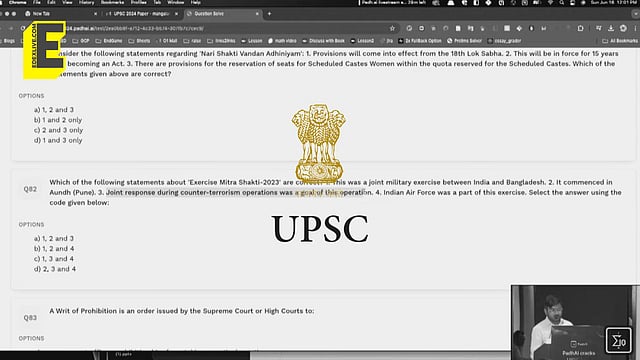This screenshot has width=640, height=360.
Task: Open a new tab with the plus icon
Action: pyautogui.click(x=269, y=13)
